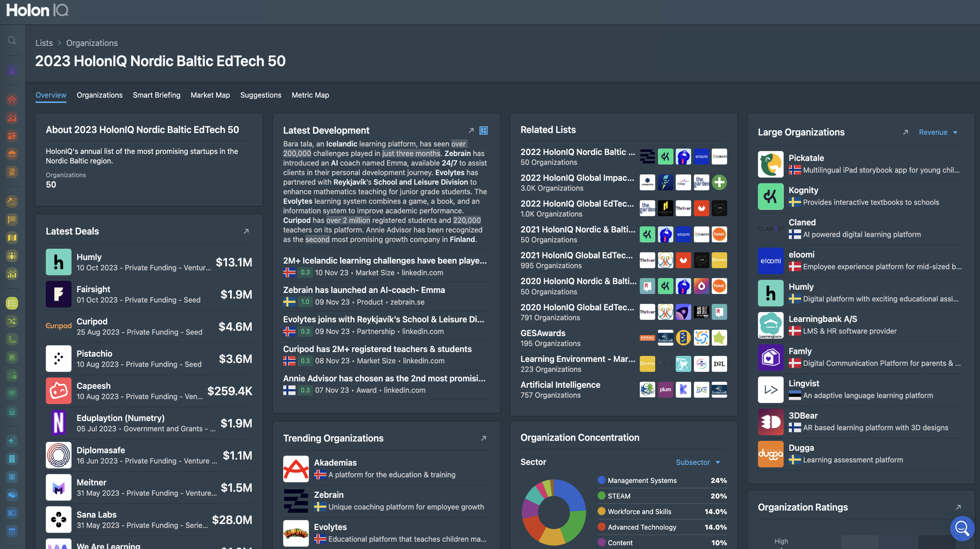The height and width of the screenshot is (549, 980).
Task: Click the purple user profile sidebar icon
Action: pos(12,70)
